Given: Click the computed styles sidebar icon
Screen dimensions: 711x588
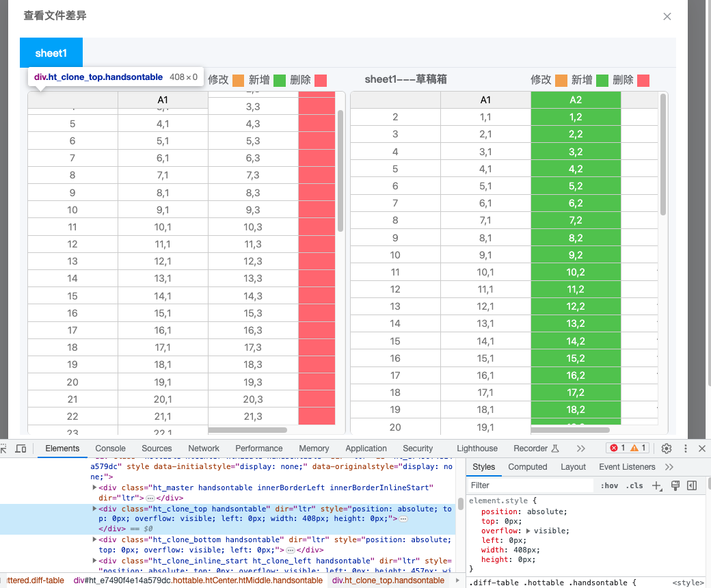Looking at the screenshot, I should 690,485.
